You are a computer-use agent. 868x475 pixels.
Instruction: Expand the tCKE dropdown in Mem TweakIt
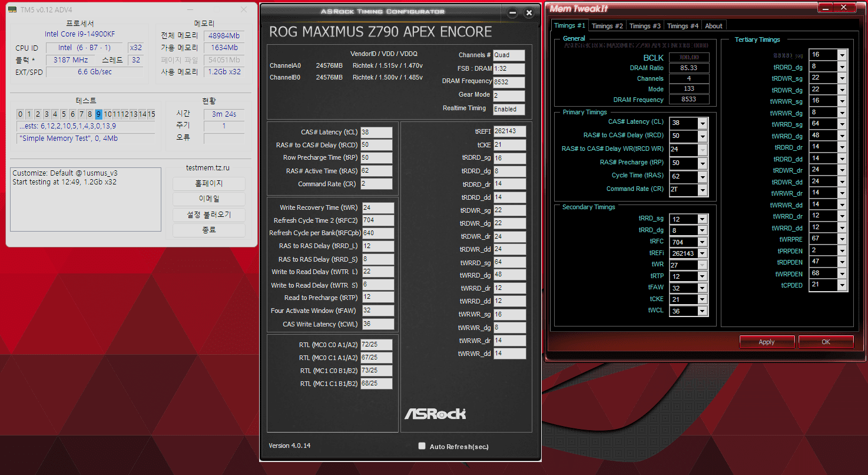click(702, 299)
